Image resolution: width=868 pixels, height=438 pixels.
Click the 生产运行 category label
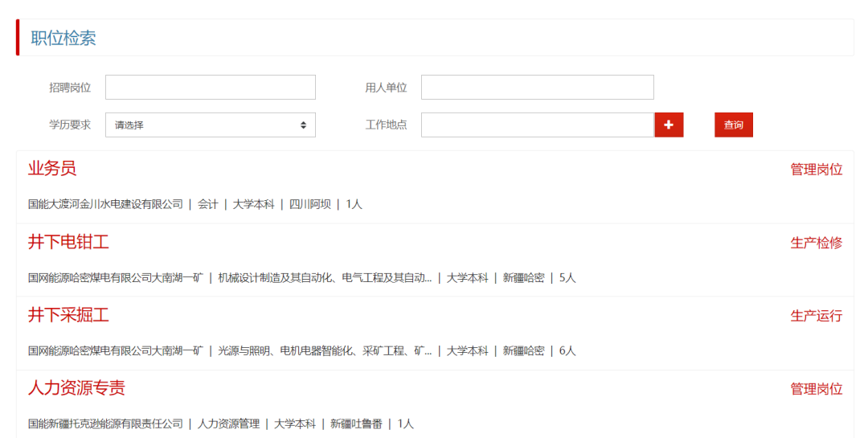tap(816, 316)
